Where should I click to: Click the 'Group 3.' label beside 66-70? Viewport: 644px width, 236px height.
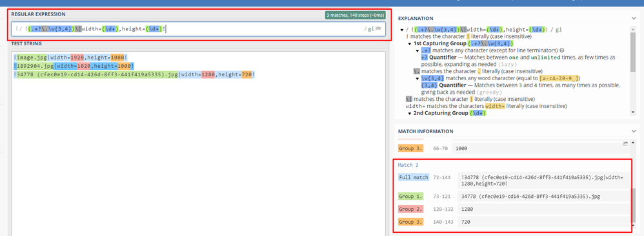410,148
